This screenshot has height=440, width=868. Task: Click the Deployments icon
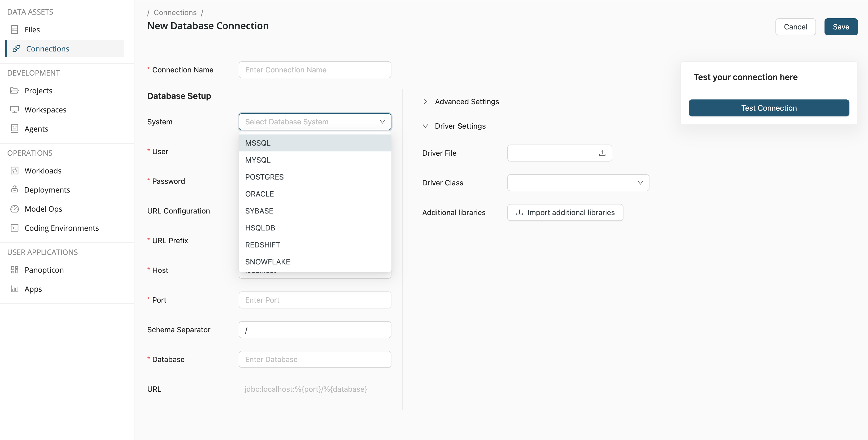coord(15,189)
